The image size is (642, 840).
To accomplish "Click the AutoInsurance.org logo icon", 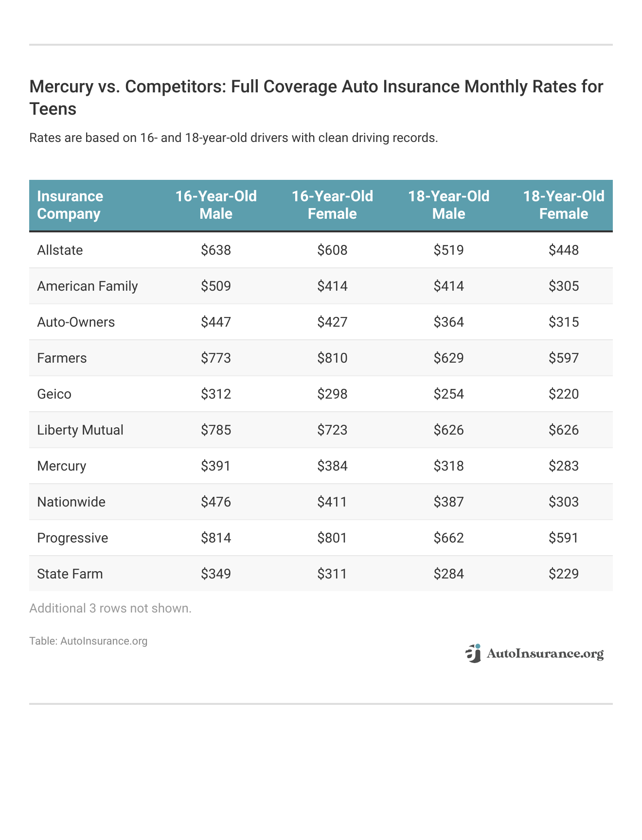I will (473, 653).
